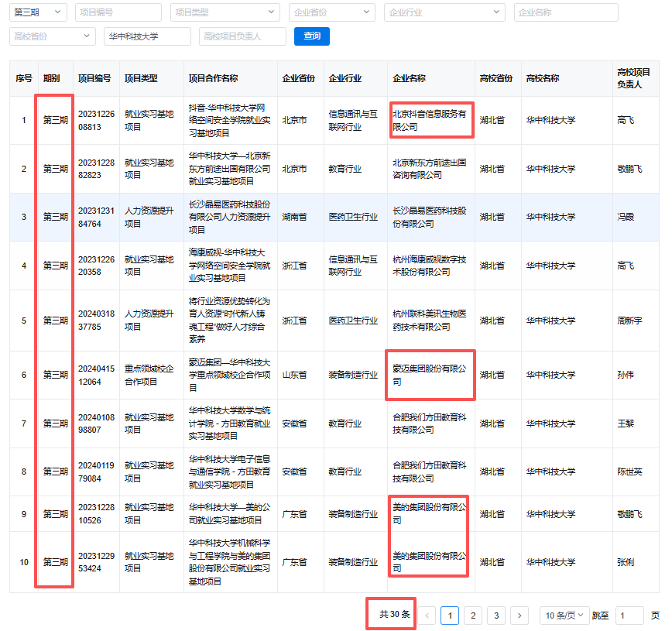Select 北京新东方前途出国咨询有限公司 cell
The width and height of the screenshot is (672, 631).
[431, 169]
